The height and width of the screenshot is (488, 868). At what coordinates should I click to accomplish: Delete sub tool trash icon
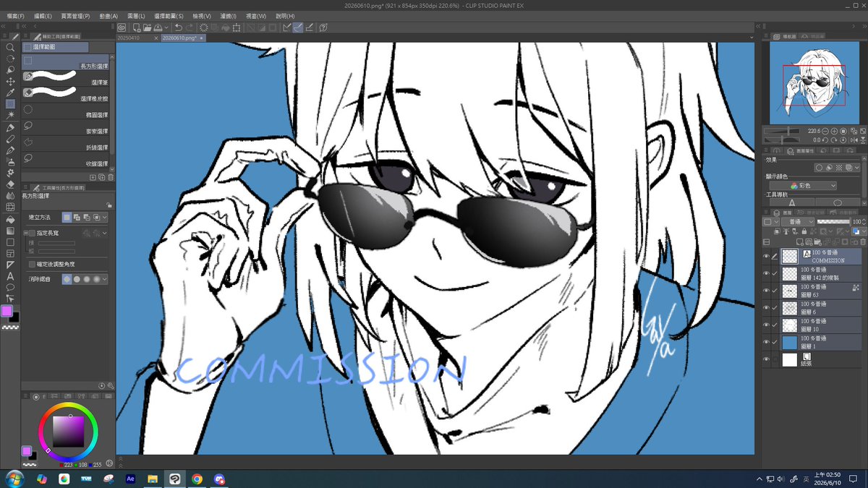[111, 178]
